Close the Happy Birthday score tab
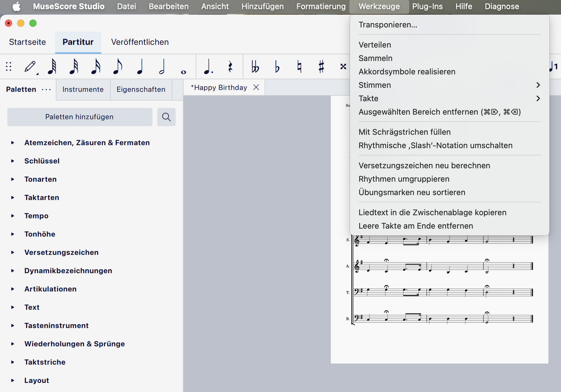Screen dimensions: 561x392 256,88
